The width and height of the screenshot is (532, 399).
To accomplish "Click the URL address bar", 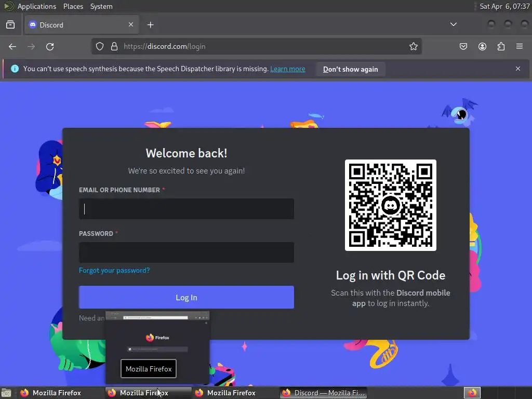I will pos(256,46).
